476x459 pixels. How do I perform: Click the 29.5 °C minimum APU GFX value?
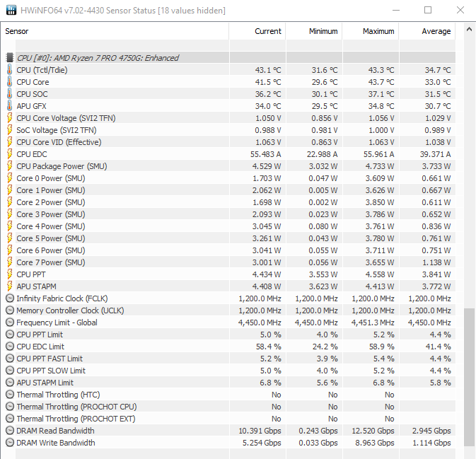point(325,106)
